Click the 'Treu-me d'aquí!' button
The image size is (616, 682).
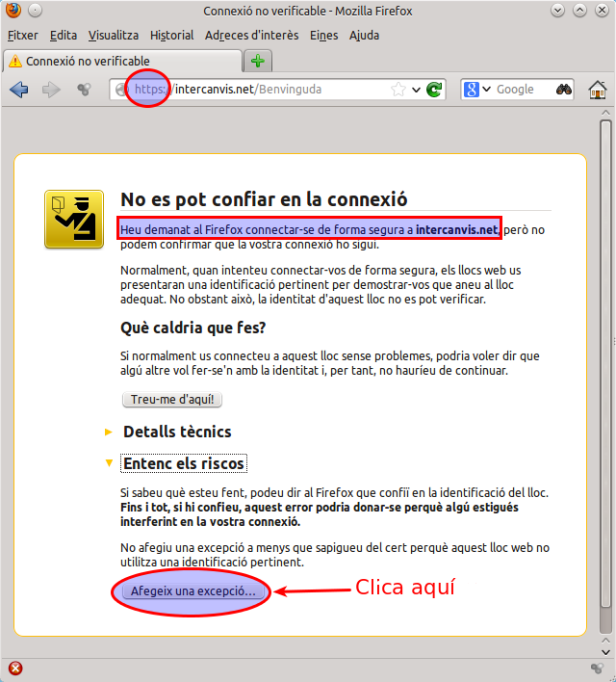click(x=172, y=400)
